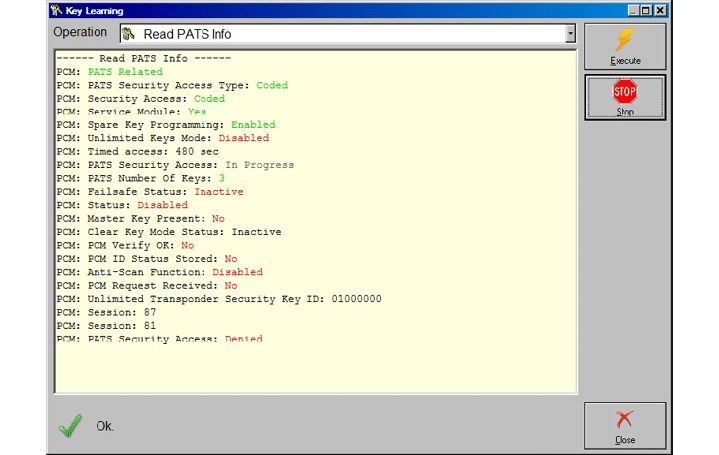Click the "Ok." status text
The width and height of the screenshot is (719, 455).
[x=105, y=426]
